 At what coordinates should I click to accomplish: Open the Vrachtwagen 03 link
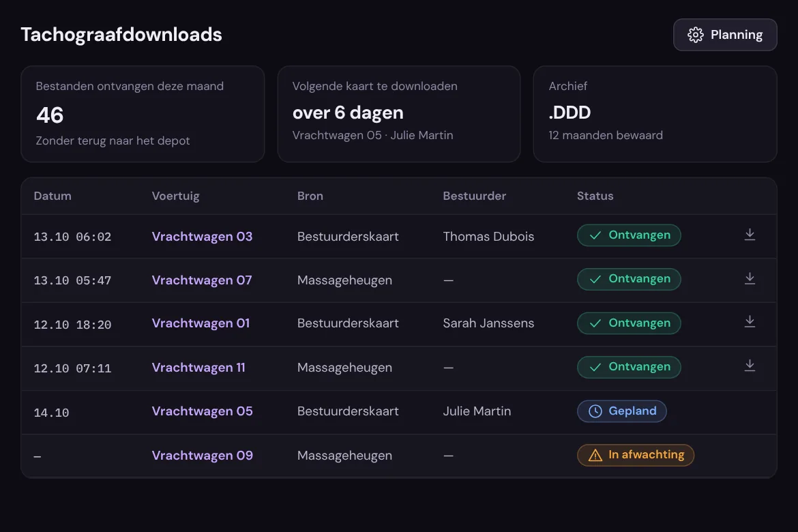point(202,237)
